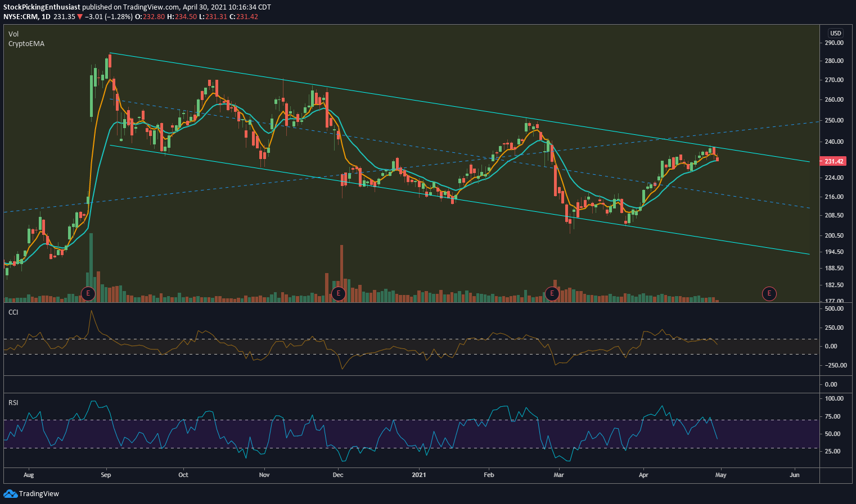
Task: Click the change value −3.01 (−1.28%)
Action: pyautogui.click(x=109, y=17)
